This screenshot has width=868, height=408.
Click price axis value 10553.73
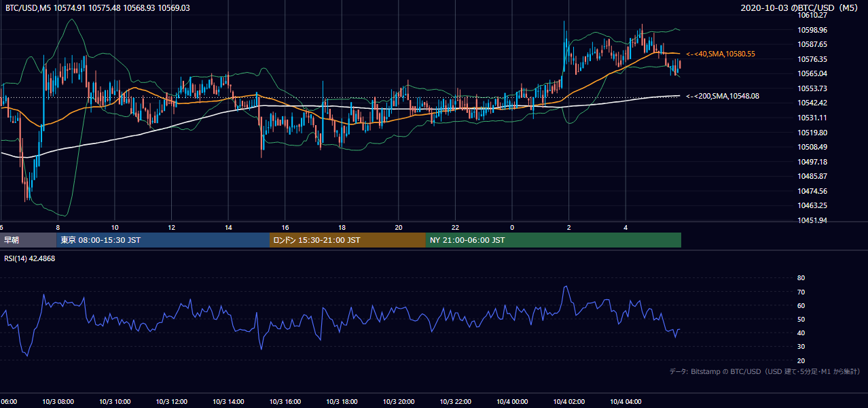[x=812, y=88]
